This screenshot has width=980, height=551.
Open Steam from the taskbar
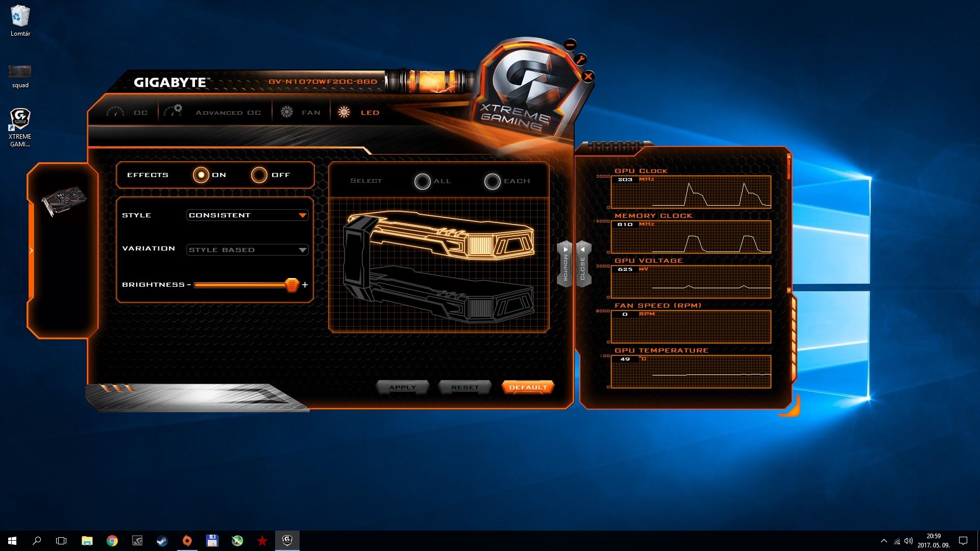(162, 541)
